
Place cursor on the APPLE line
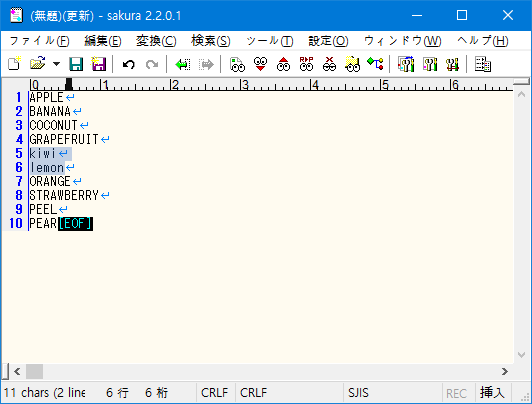(x=46, y=97)
